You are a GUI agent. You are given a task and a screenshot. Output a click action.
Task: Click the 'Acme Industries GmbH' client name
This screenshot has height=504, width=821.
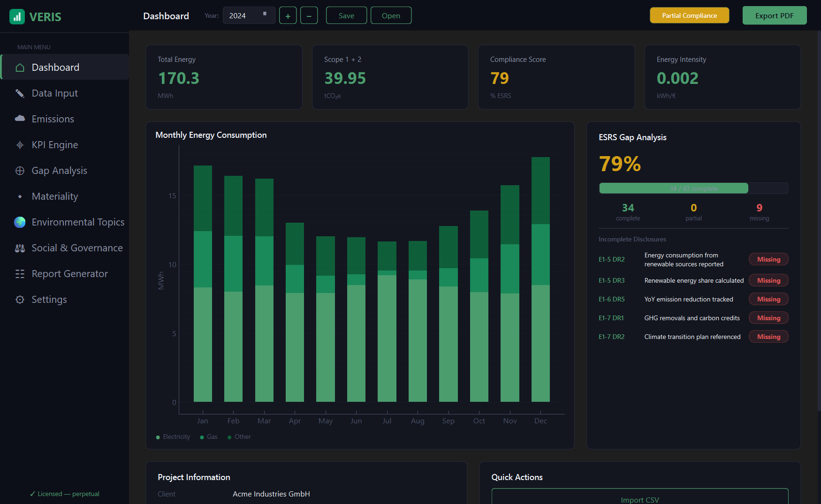[x=271, y=494]
